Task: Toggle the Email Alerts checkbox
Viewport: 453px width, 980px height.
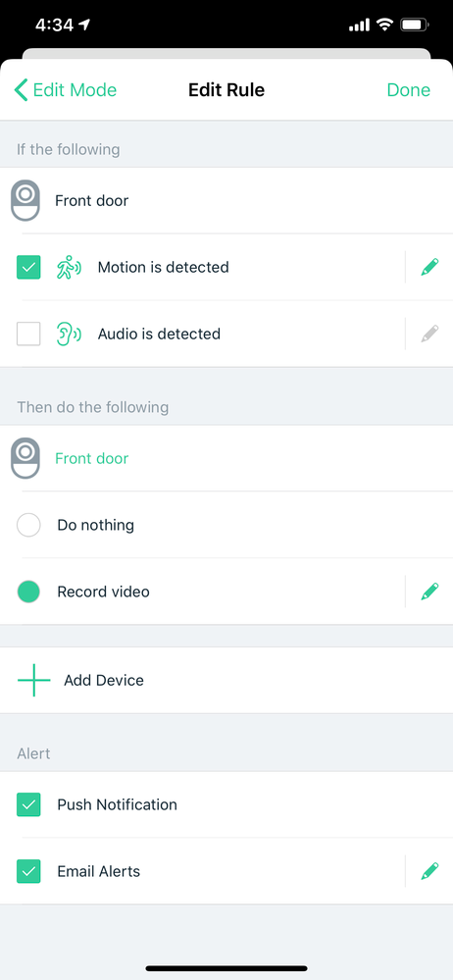Action: pos(28,871)
